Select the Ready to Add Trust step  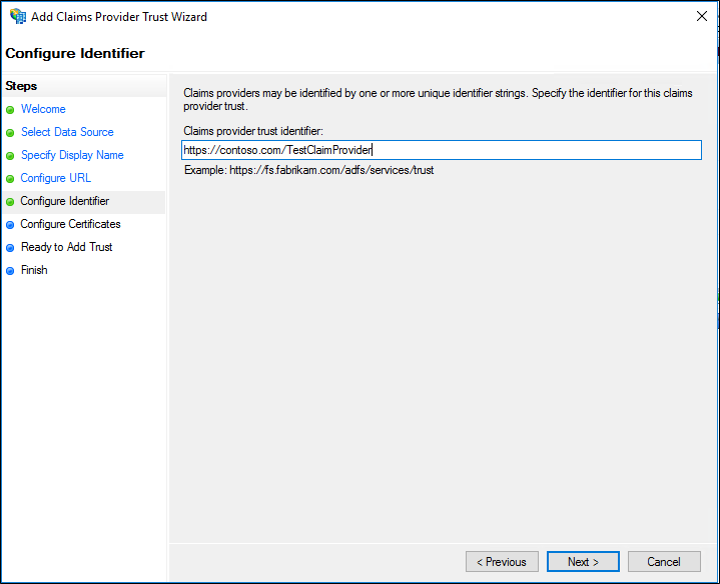tap(67, 247)
